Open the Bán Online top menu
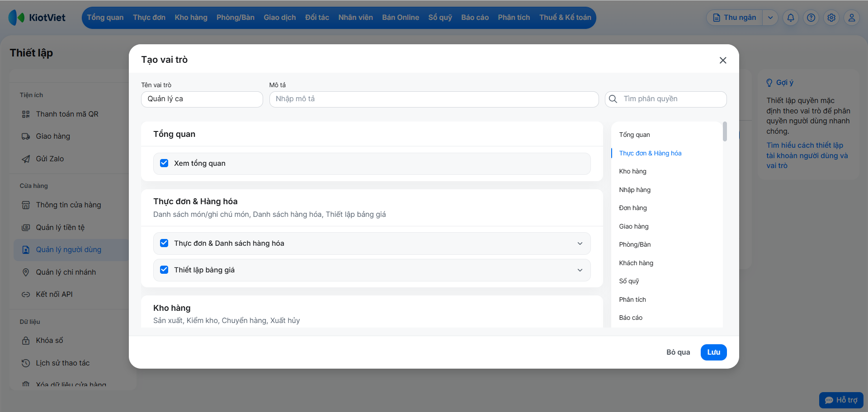 [x=401, y=18]
